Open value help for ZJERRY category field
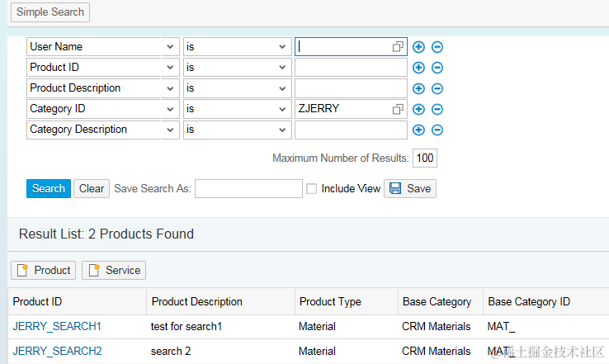Screen dimensions: 609x364 [398, 109]
